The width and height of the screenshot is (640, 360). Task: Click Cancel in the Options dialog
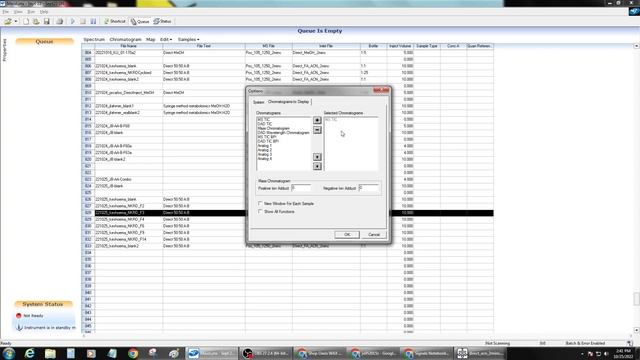click(x=374, y=235)
